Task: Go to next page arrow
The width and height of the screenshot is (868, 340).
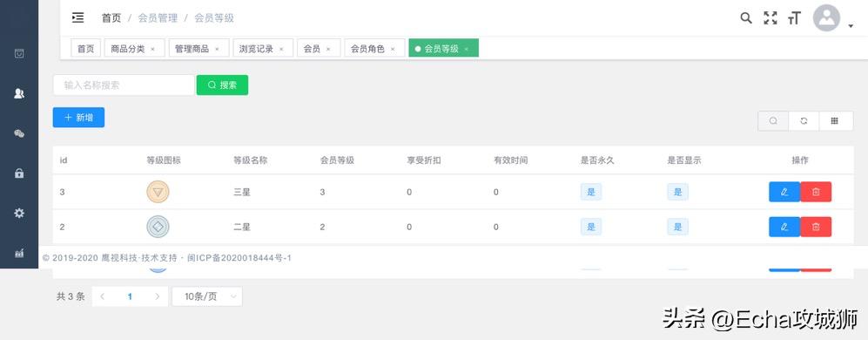Action: coord(158,296)
